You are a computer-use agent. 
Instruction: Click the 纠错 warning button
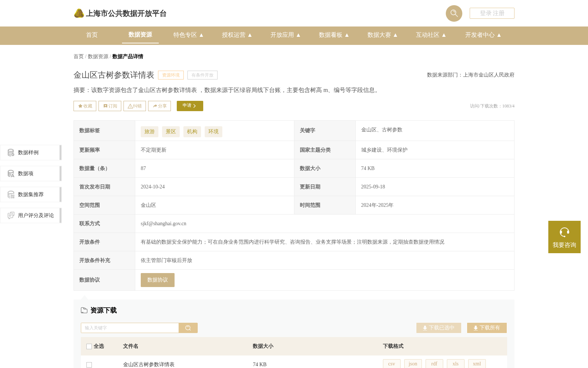click(x=135, y=106)
